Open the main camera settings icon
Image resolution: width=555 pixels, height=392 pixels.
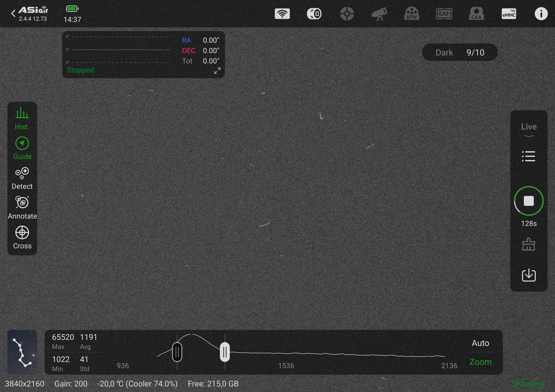(314, 14)
